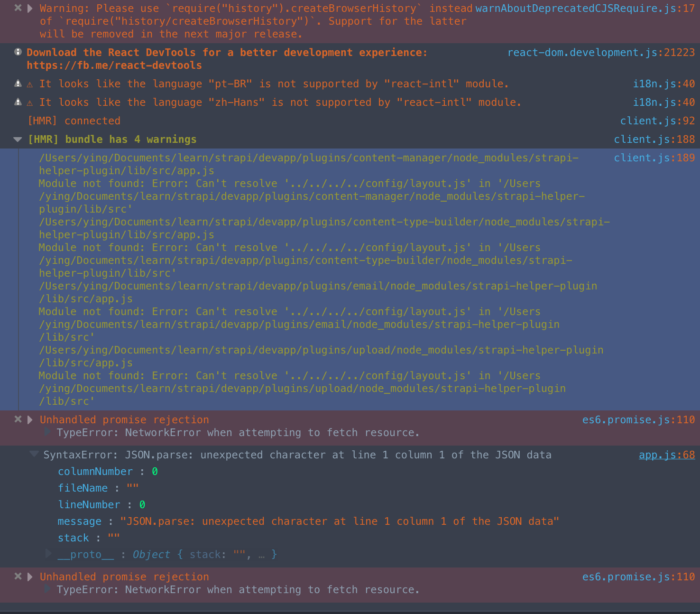Click the https://fb.me/react-devtools URL
Viewport: 700px width, 614px height.
pyautogui.click(x=114, y=65)
